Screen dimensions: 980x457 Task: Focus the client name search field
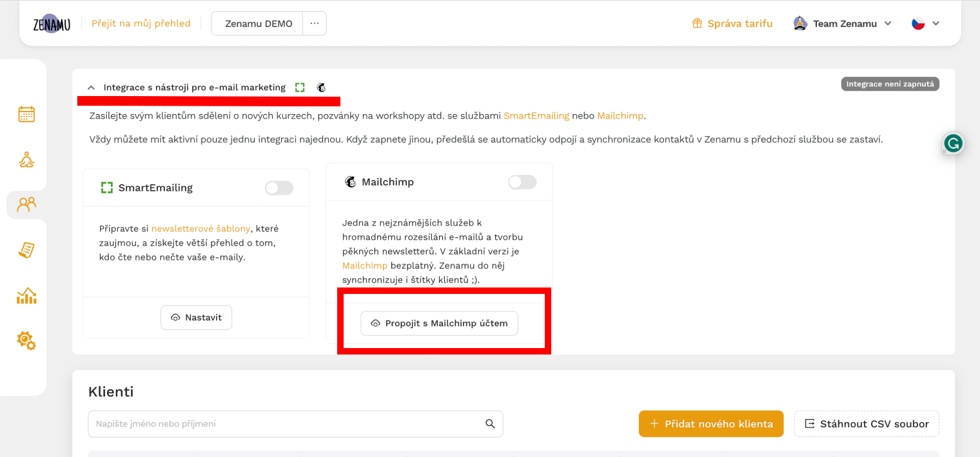(295, 423)
